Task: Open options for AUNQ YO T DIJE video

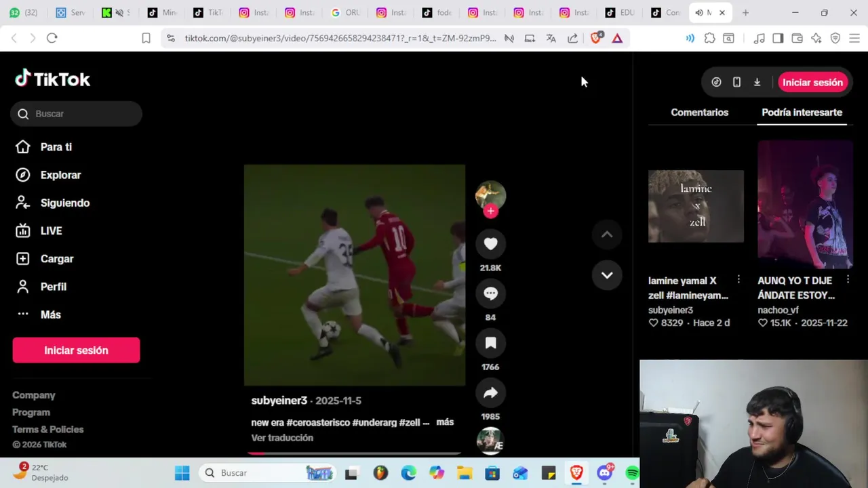Action: click(x=848, y=280)
